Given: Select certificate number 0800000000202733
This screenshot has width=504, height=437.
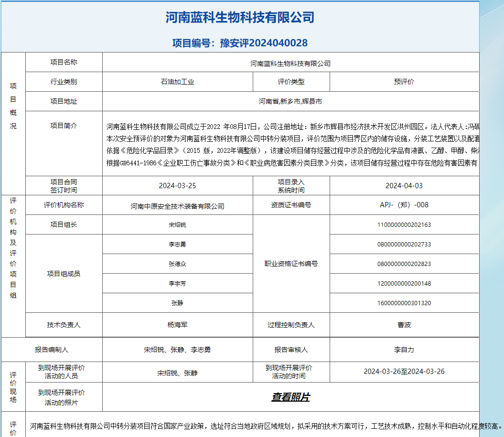Looking at the screenshot, I should 404,245.
